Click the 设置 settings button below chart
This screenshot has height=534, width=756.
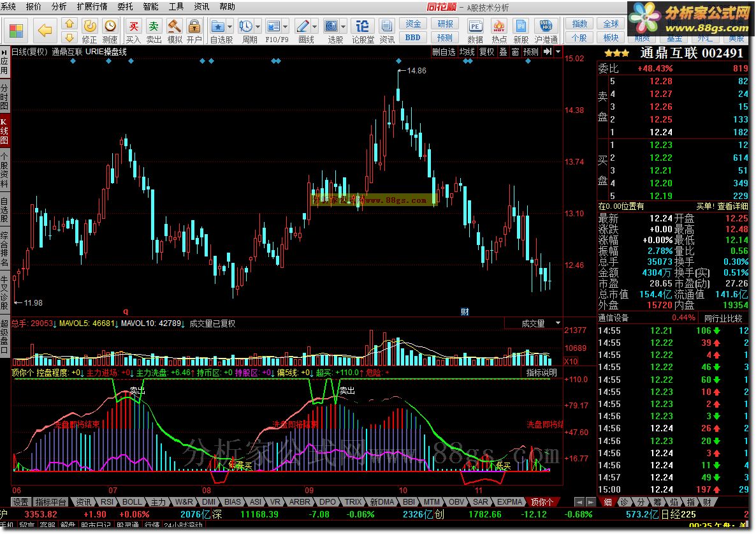pyautogui.click(x=21, y=502)
